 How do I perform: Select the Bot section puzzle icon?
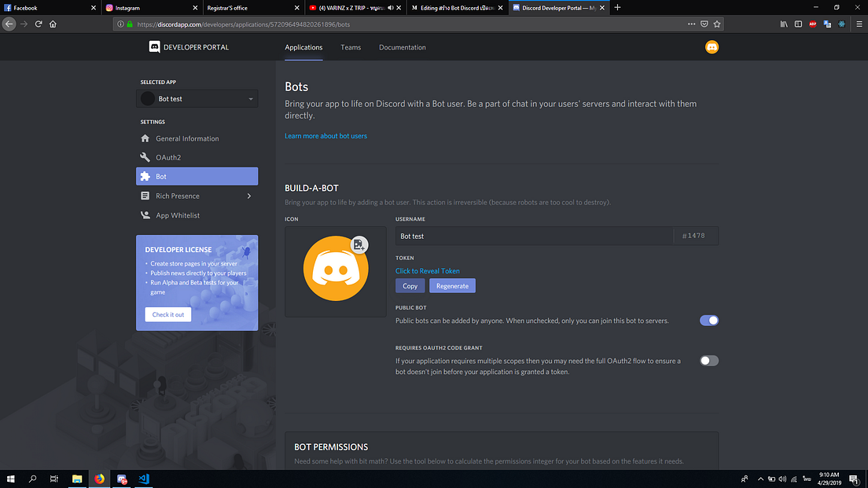point(145,175)
